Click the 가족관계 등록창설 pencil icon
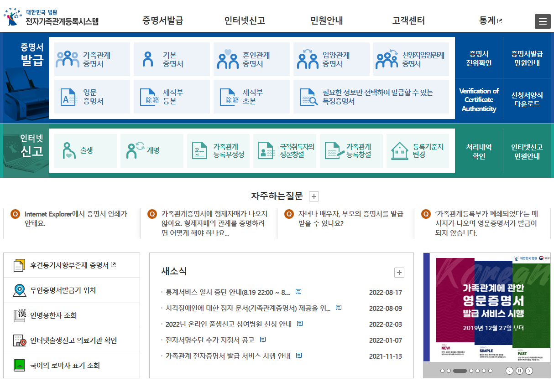Viewport: 554px width, 392px height. [335, 151]
